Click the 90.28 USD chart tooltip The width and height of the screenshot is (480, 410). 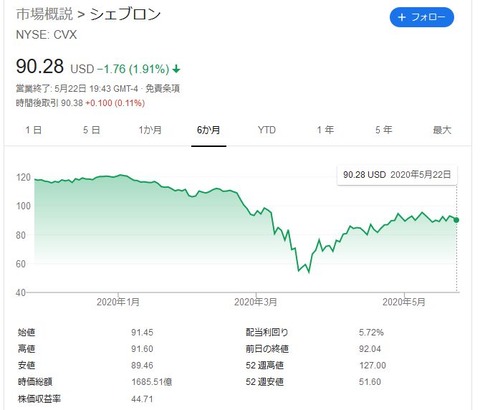coord(397,175)
